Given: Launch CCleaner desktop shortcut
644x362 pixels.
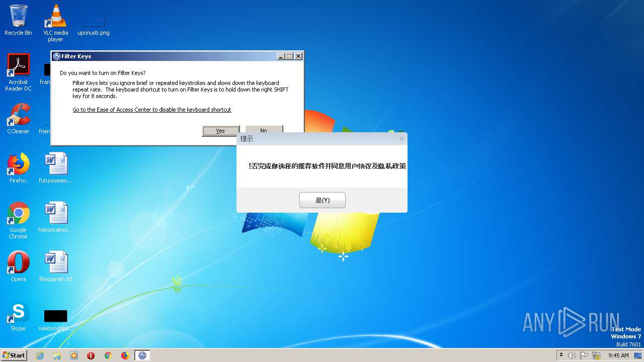Looking at the screenshot, I should (x=18, y=119).
